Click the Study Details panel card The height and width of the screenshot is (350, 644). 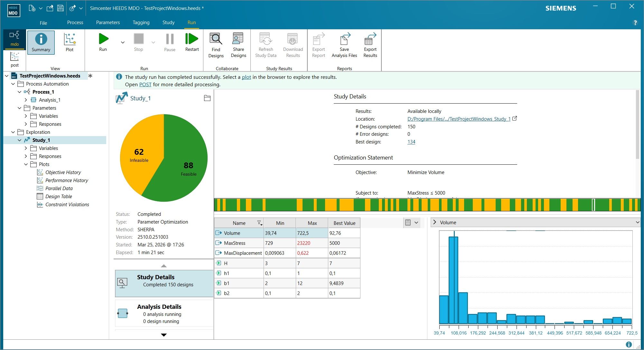coord(164,283)
